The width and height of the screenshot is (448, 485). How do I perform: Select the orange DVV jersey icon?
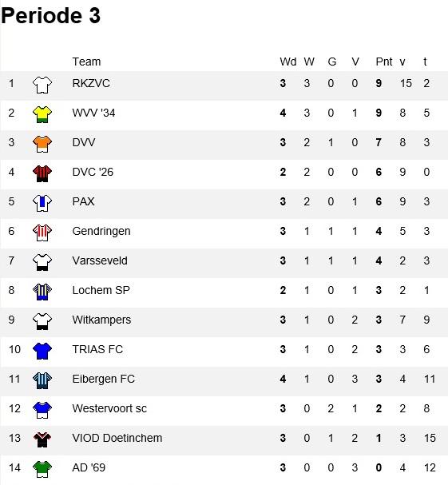42,144
